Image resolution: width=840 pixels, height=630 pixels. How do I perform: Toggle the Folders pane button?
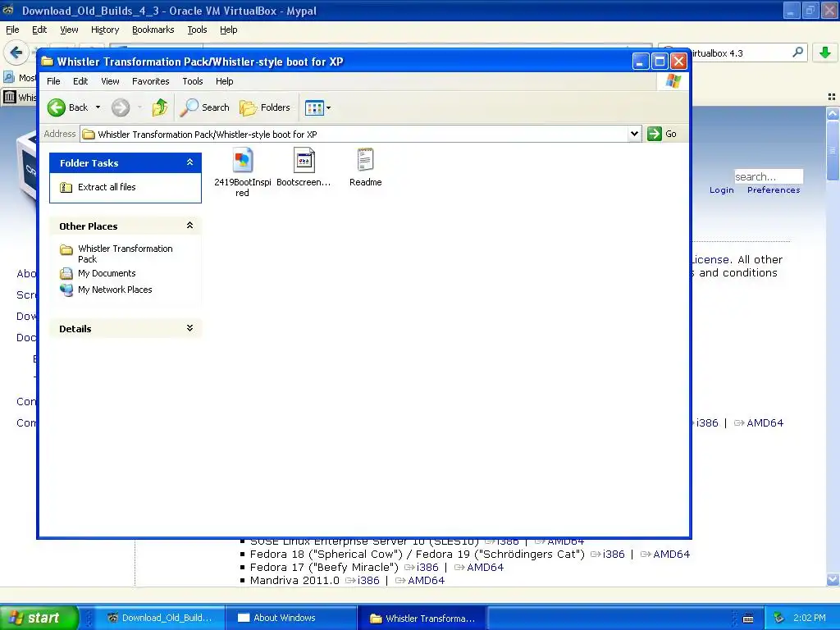tap(265, 107)
